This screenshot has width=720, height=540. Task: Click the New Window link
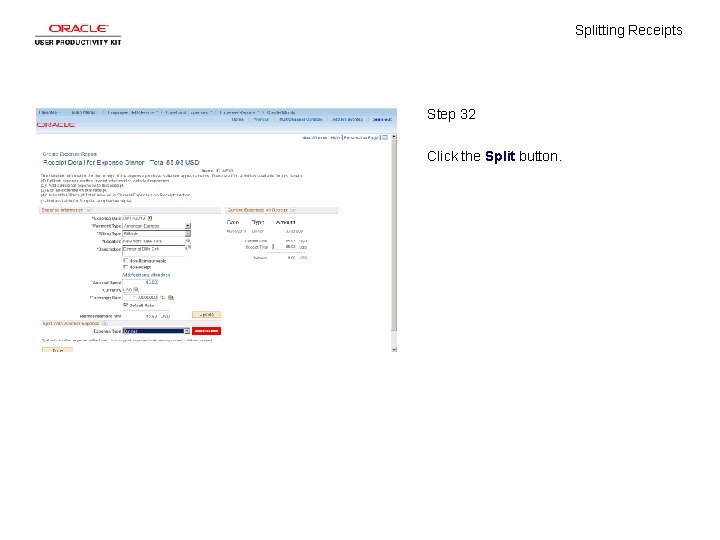tap(315, 138)
